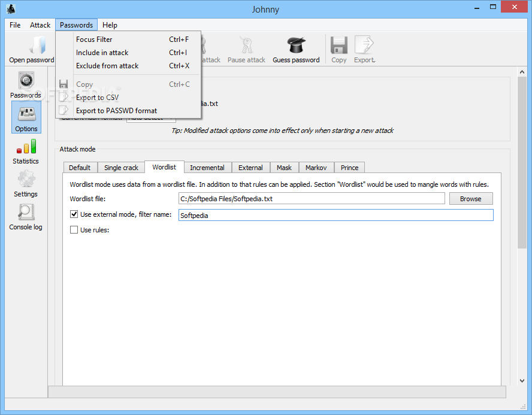532x415 pixels.
Task: Maximize the Johnny window
Action: (493, 7)
